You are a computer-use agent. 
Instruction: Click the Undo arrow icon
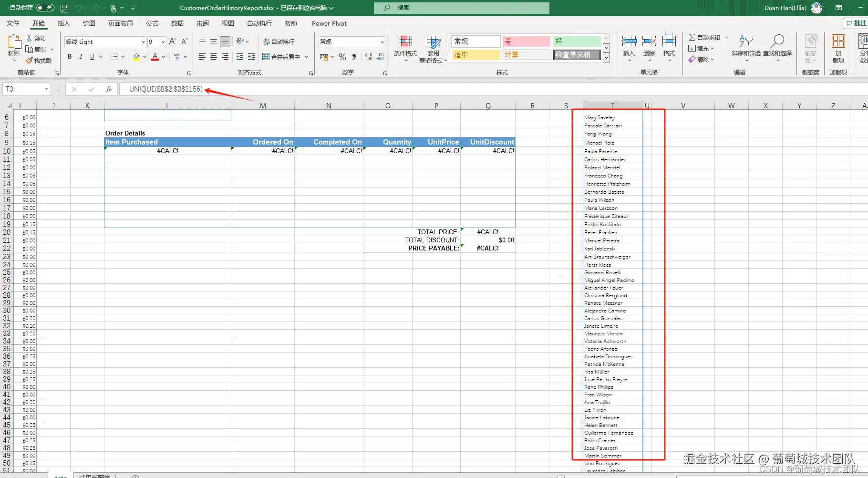(x=78, y=8)
